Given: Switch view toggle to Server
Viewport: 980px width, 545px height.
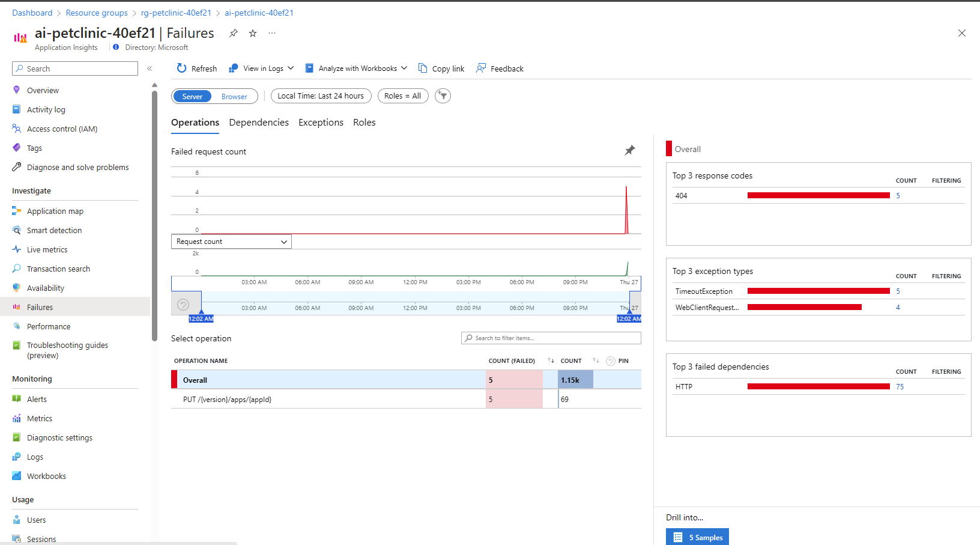Looking at the screenshot, I should pyautogui.click(x=192, y=96).
